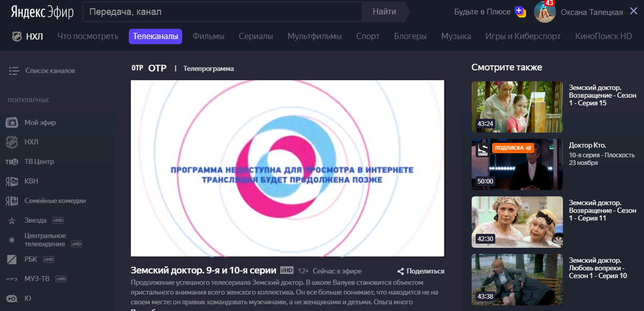Click Будьте в Плюсе link

[x=482, y=12]
